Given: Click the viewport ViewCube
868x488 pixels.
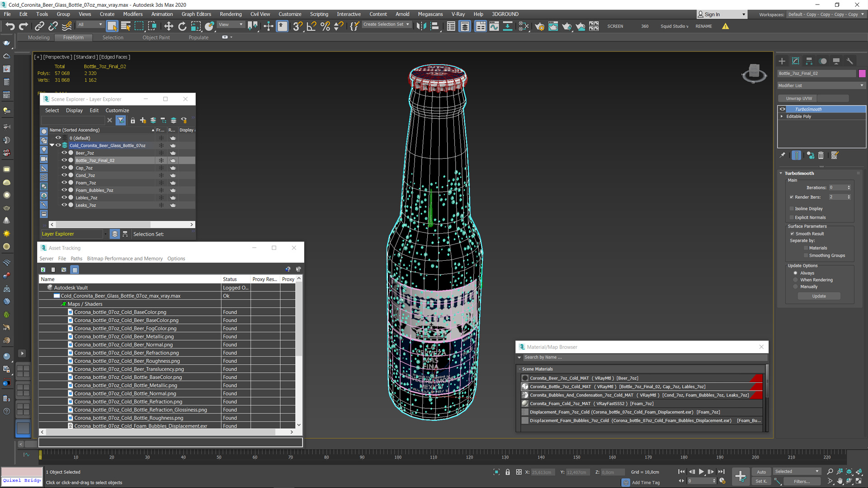Looking at the screenshot, I should (x=754, y=73).
